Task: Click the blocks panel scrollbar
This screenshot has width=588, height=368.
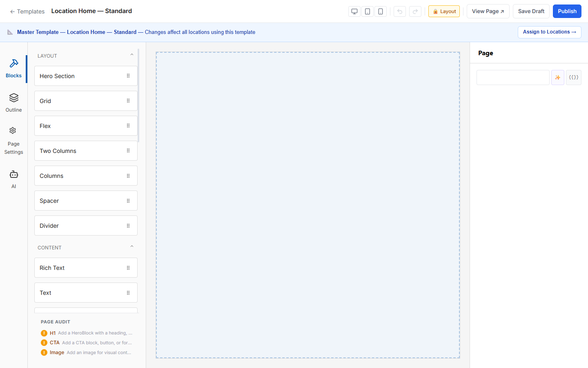Action: tap(138, 96)
